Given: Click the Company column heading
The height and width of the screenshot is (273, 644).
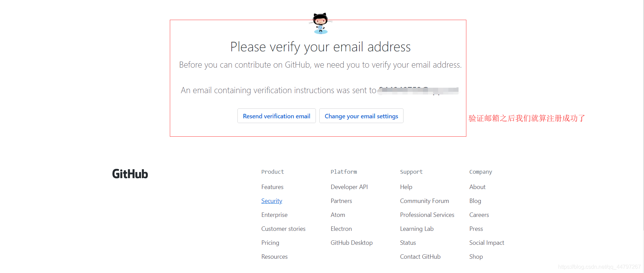Looking at the screenshot, I should tap(481, 172).
